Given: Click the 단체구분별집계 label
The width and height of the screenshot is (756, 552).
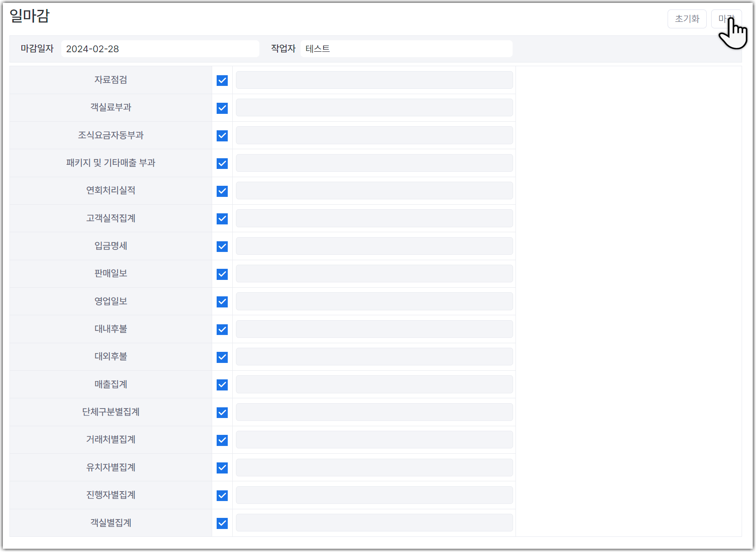Looking at the screenshot, I should tap(111, 412).
